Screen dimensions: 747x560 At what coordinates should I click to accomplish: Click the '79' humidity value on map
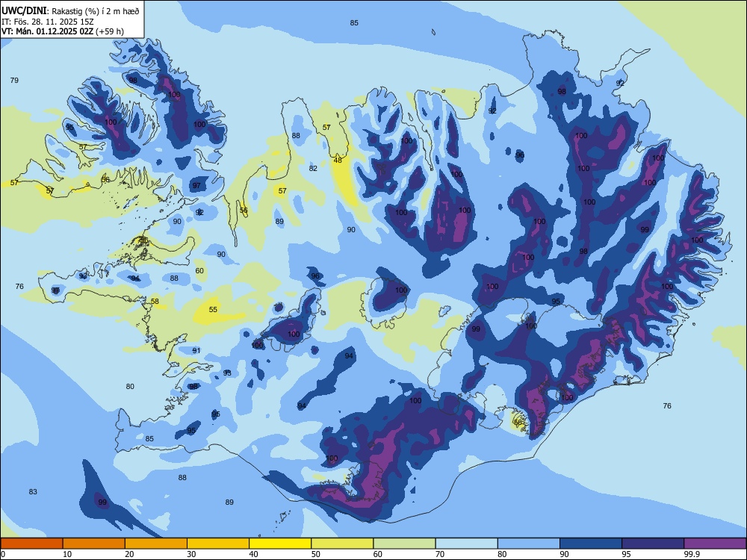pyautogui.click(x=14, y=80)
